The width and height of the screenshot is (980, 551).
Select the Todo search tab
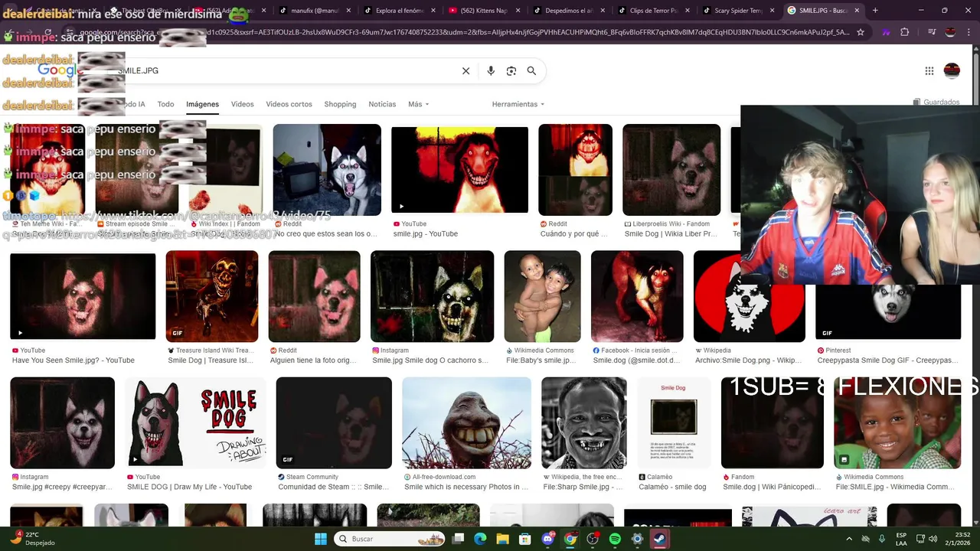[165, 104]
